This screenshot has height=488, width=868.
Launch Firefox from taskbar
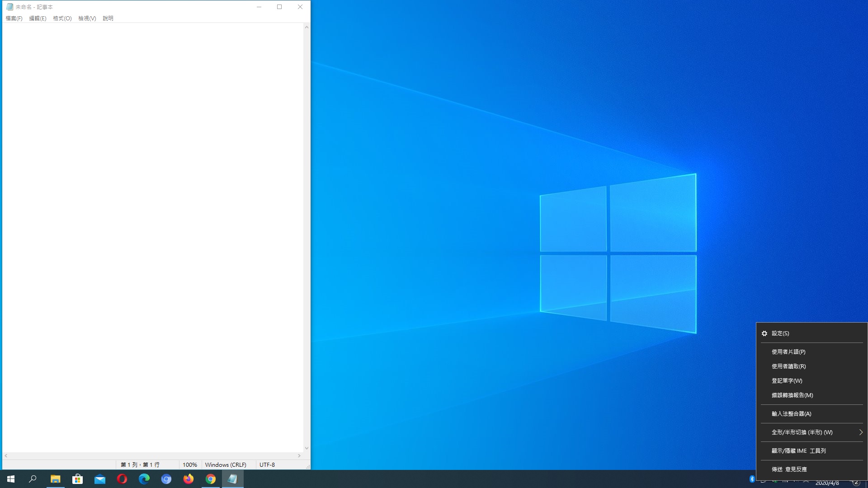(188, 479)
